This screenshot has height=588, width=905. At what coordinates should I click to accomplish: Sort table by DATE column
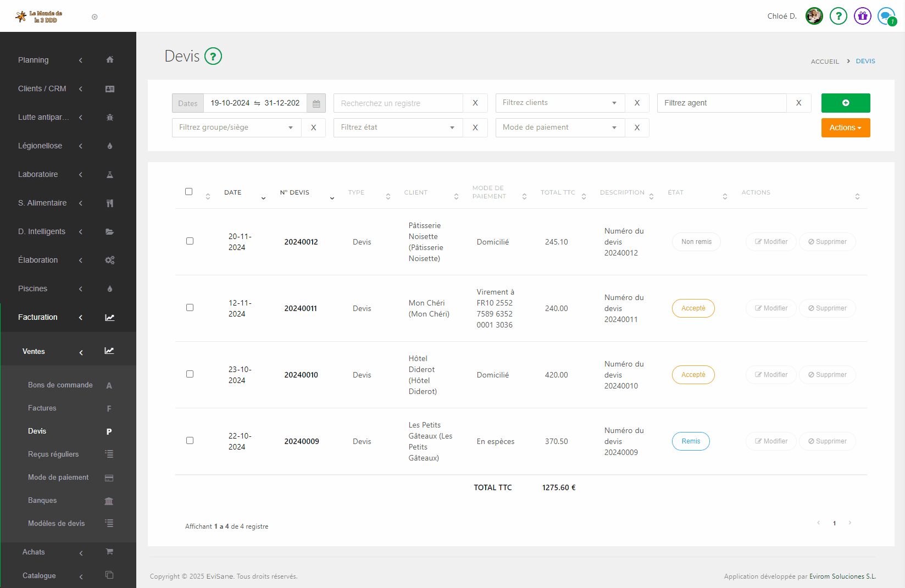pos(245,193)
